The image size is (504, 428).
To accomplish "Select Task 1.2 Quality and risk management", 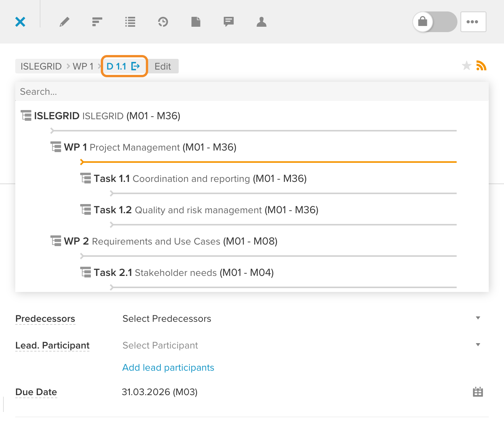I will (x=199, y=210).
